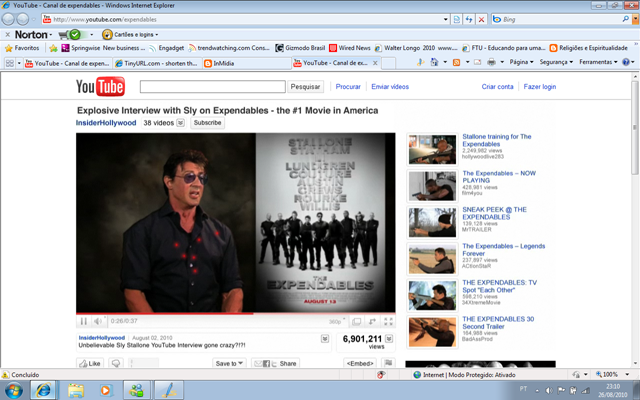The image size is (640, 400).
Task: Expand view statistics next to 6,901,211
Action: tap(389, 338)
